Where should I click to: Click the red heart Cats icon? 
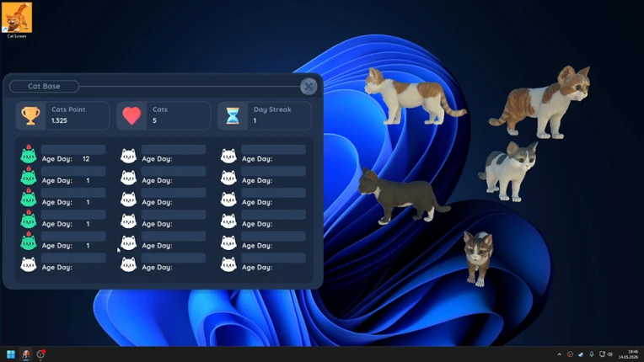click(x=131, y=115)
